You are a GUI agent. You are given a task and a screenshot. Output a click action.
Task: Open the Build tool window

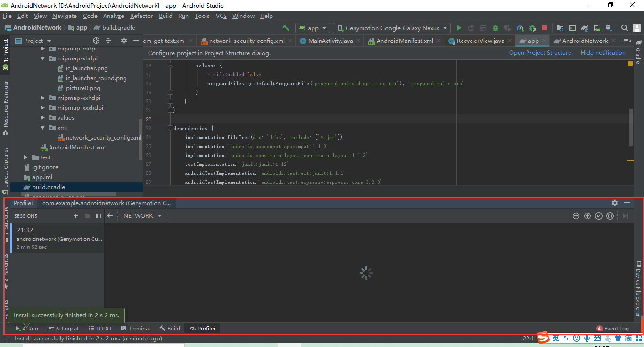click(170, 329)
